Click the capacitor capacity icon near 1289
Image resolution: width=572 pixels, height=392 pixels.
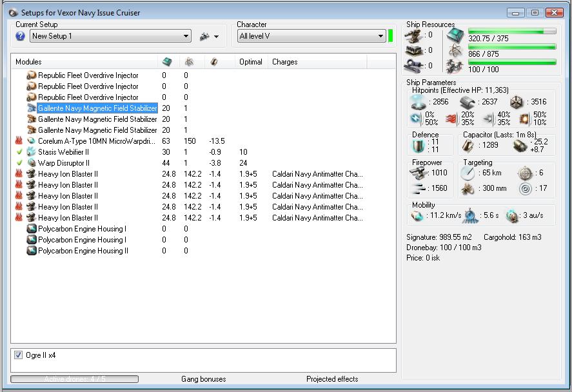click(468, 146)
